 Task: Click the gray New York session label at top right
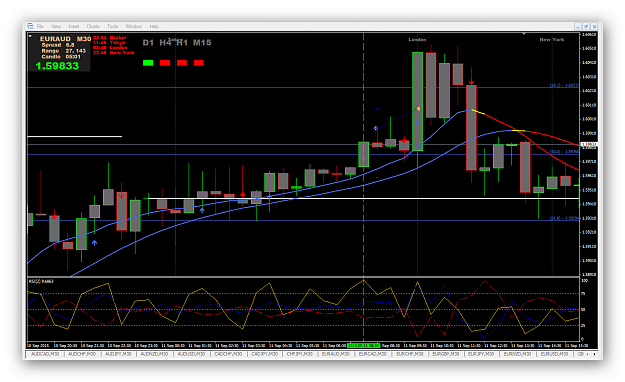tap(552, 39)
